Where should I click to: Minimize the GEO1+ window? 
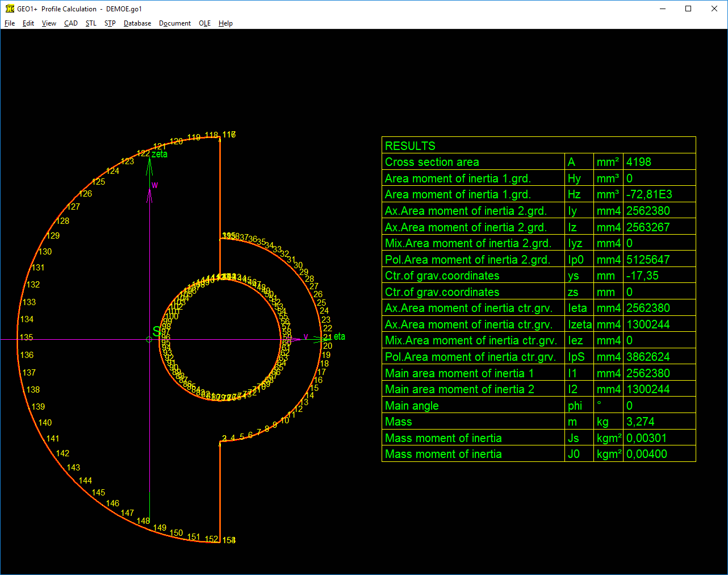click(x=662, y=9)
